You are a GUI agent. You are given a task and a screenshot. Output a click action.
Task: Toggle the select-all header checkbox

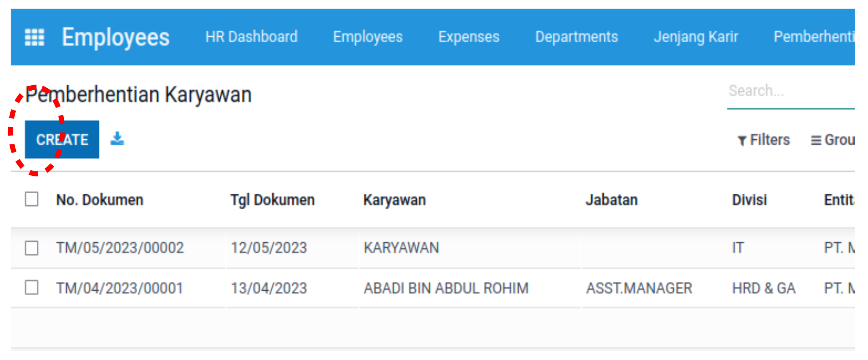click(x=32, y=199)
